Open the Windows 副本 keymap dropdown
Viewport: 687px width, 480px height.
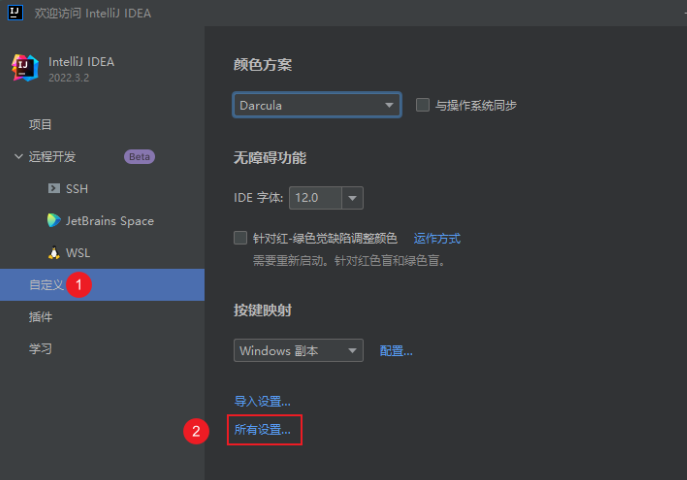pos(298,351)
